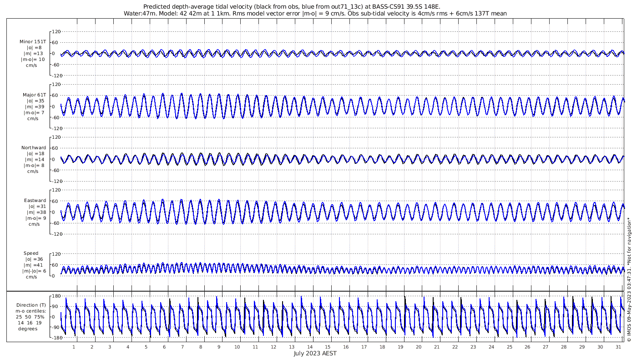
Task: Click the "-180" tick on the Direction axis
Action: 56,338
